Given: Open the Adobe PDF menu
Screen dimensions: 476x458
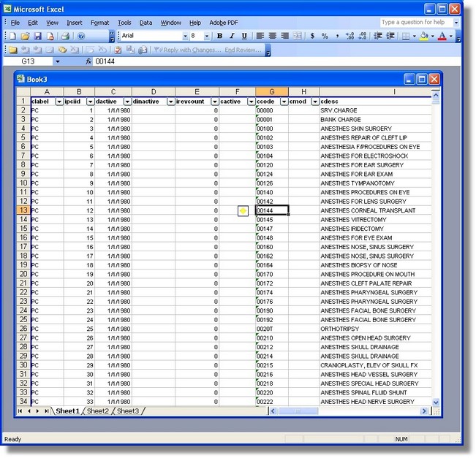Looking at the screenshot, I should click(x=224, y=23).
